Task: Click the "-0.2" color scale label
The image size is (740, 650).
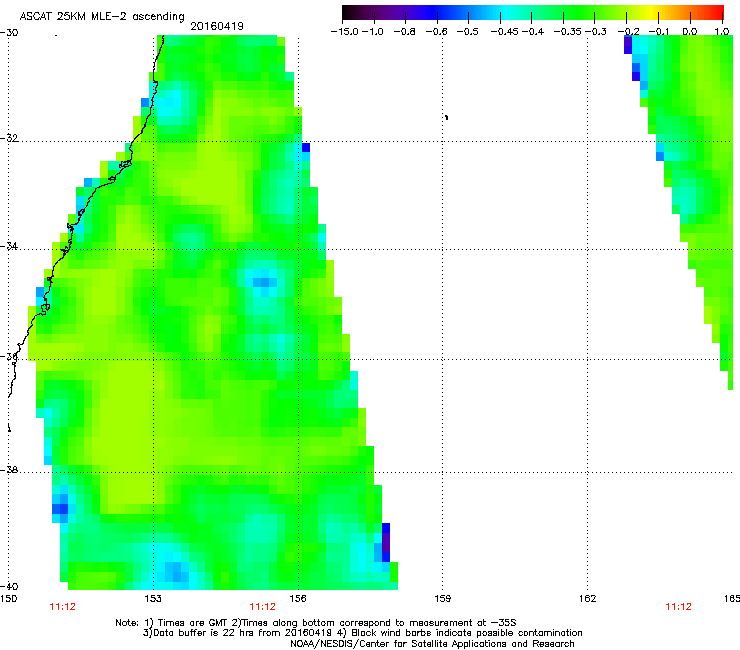Action: tap(629, 32)
